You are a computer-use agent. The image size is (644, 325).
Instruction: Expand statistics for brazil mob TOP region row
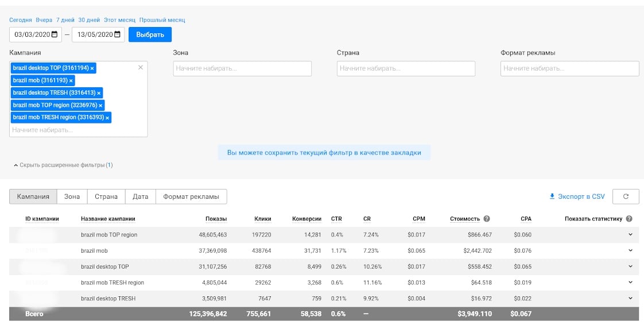(x=630, y=234)
